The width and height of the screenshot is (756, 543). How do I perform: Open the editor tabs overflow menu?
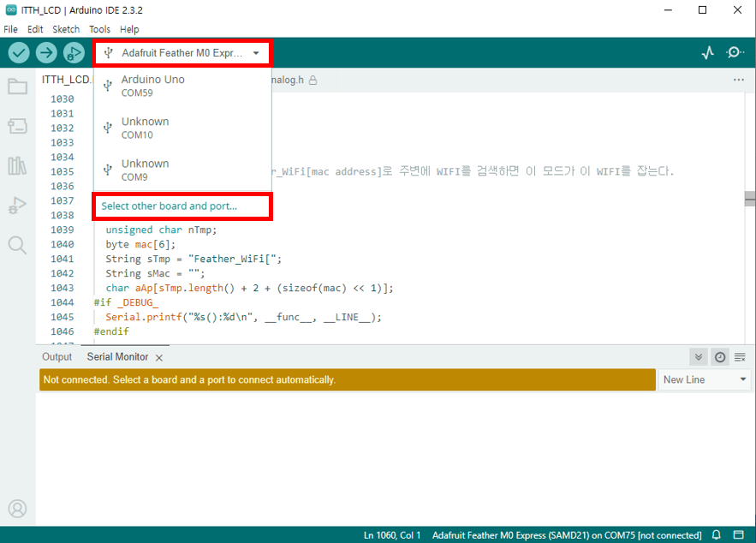tap(739, 80)
